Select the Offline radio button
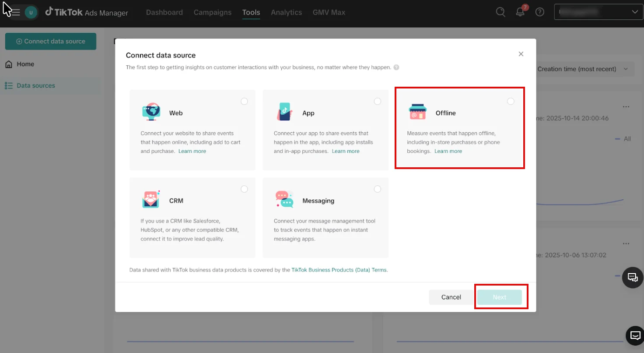Screen dimensions: 644x353 [511, 102]
